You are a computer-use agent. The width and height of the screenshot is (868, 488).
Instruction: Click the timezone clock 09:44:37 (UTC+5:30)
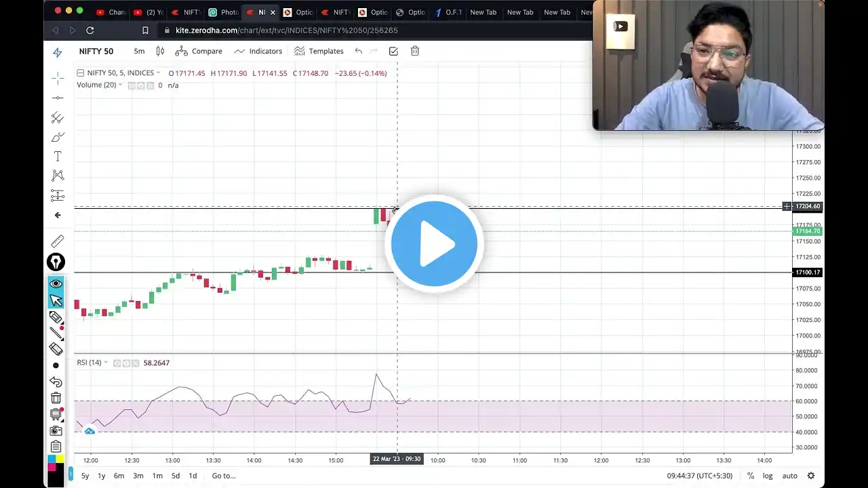point(700,476)
